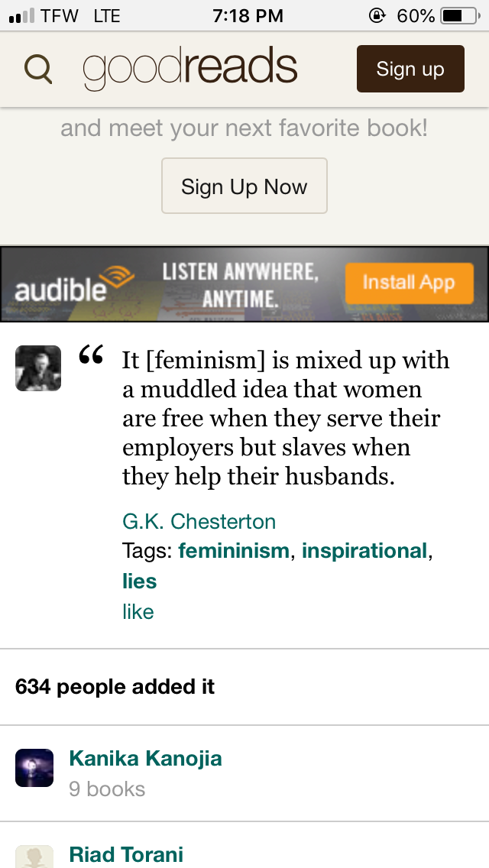Image resolution: width=489 pixels, height=868 pixels.
Task: Tap the search magnifier icon
Action: tap(38, 70)
